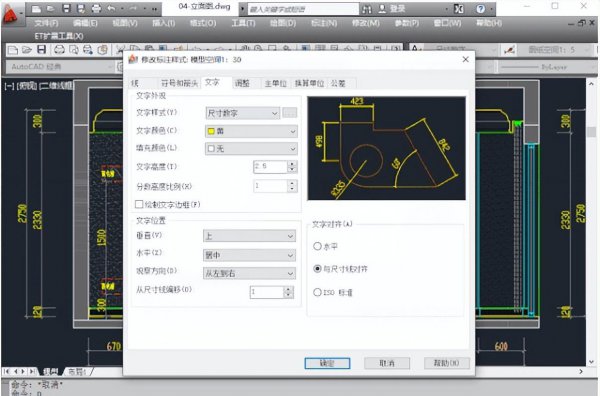This screenshot has height=396, width=600.
Task: Decrease 文字高度 with the down arrow
Action: click(x=292, y=169)
